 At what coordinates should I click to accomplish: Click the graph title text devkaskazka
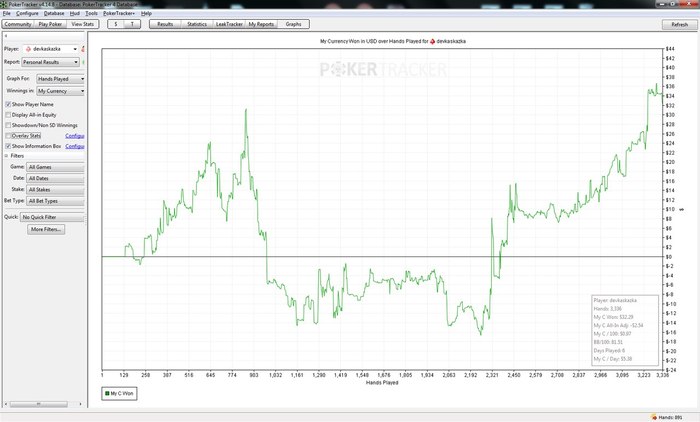point(451,41)
